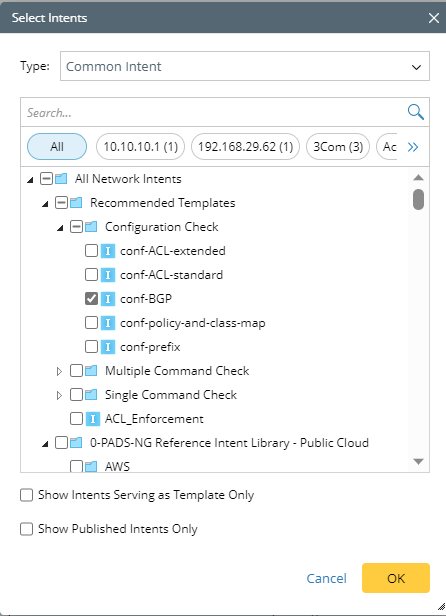The image size is (446, 616).
Task: Uncheck the conf-BGP checkbox
Action: coord(92,299)
